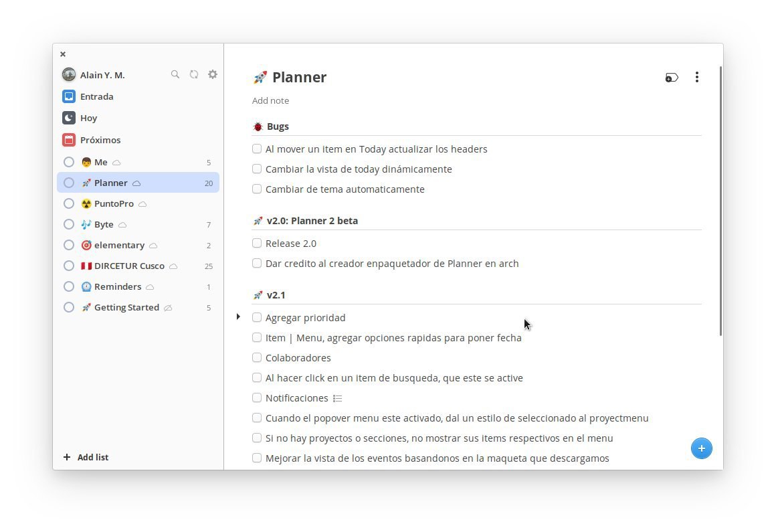Click the rocket icon of v2.1 section
This screenshot has width=776, height=532.
click(258, 295)
